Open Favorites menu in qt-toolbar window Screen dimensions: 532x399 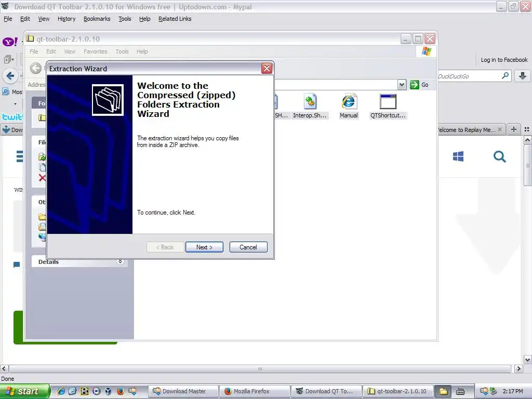click(96, 51)
